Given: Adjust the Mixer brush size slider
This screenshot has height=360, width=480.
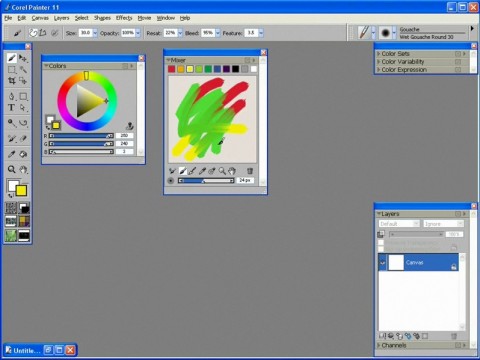Looking at the screenshot, I should pos(206,181).
